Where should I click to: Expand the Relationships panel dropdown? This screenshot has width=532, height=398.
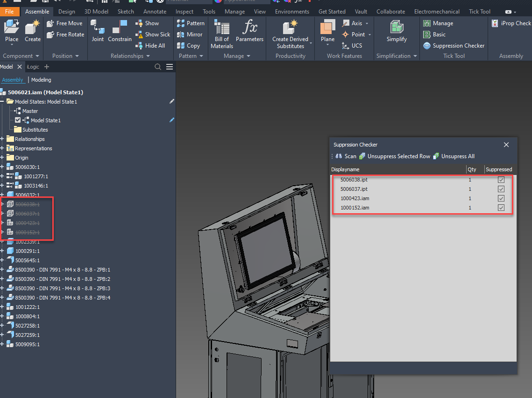[148, 56]
